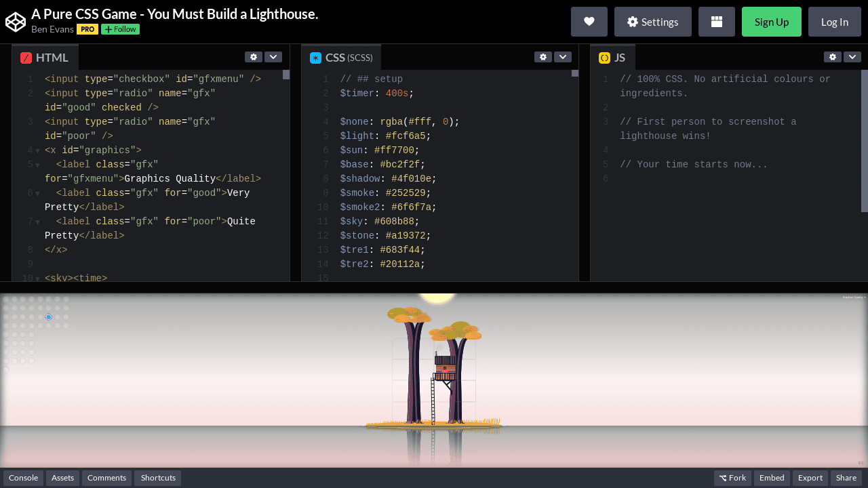Click the treehouse in the preview scene

coord(444,367)
